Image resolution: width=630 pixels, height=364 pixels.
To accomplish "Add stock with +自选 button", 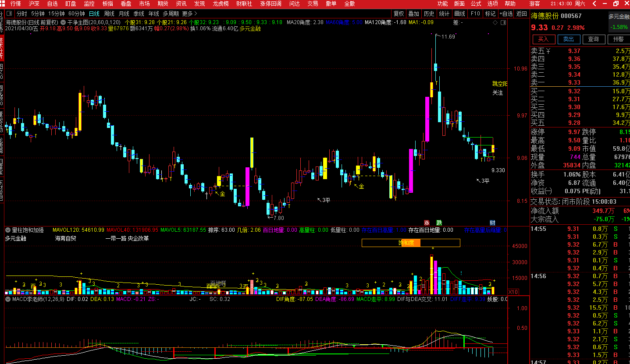I will pyautogui.click(x=506, y=14).
